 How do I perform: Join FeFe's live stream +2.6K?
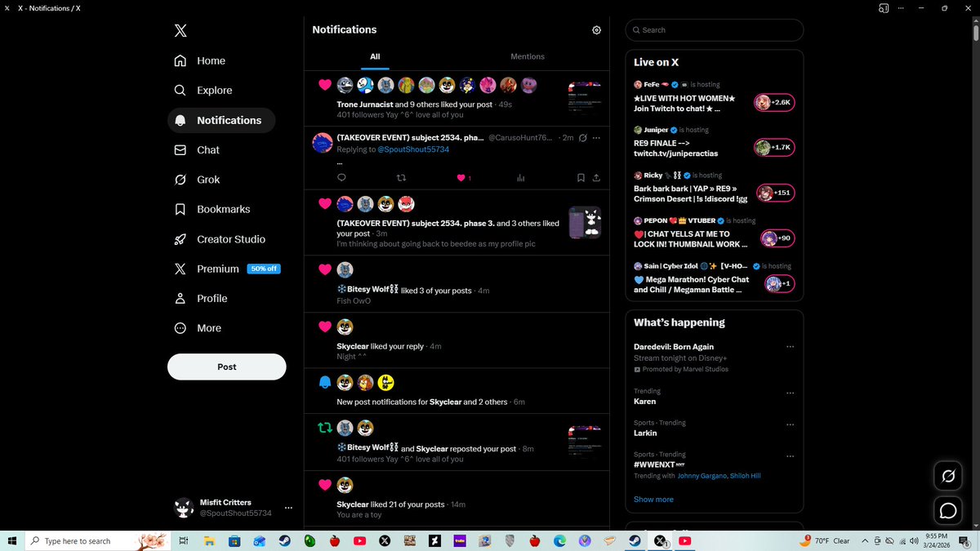[x=773, y=102]
